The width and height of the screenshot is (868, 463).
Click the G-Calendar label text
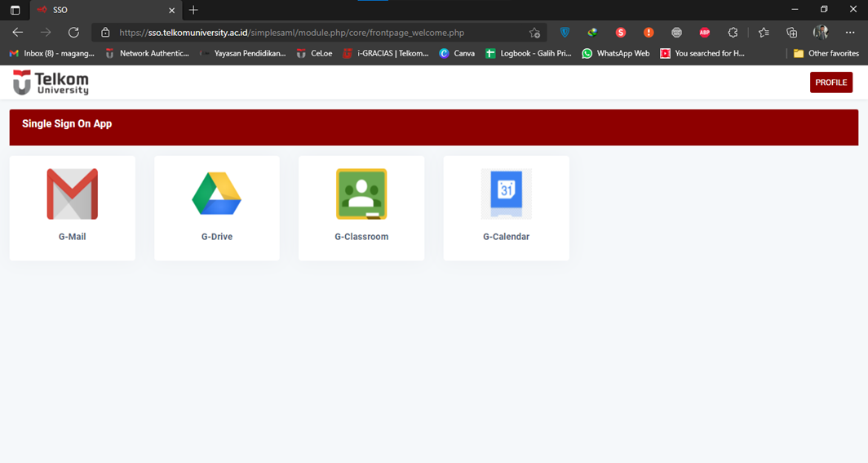pos(506,237)
